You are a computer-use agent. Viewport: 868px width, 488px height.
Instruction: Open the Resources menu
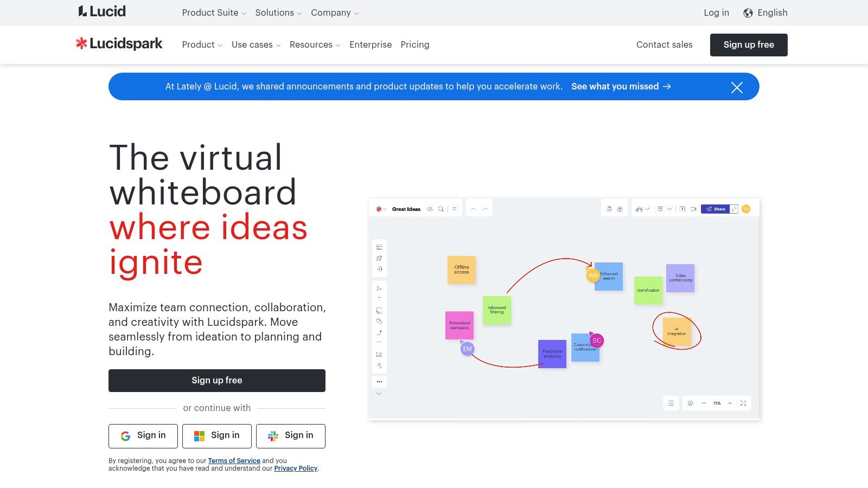[x=315, y=45]
